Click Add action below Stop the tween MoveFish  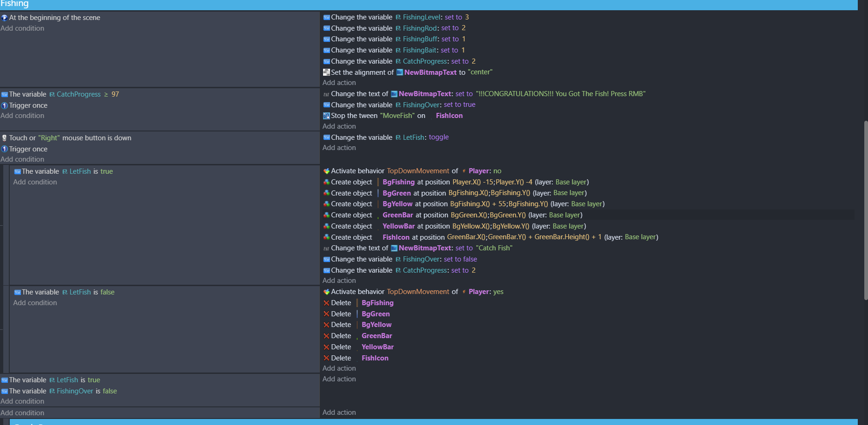(x=339, y=126)
